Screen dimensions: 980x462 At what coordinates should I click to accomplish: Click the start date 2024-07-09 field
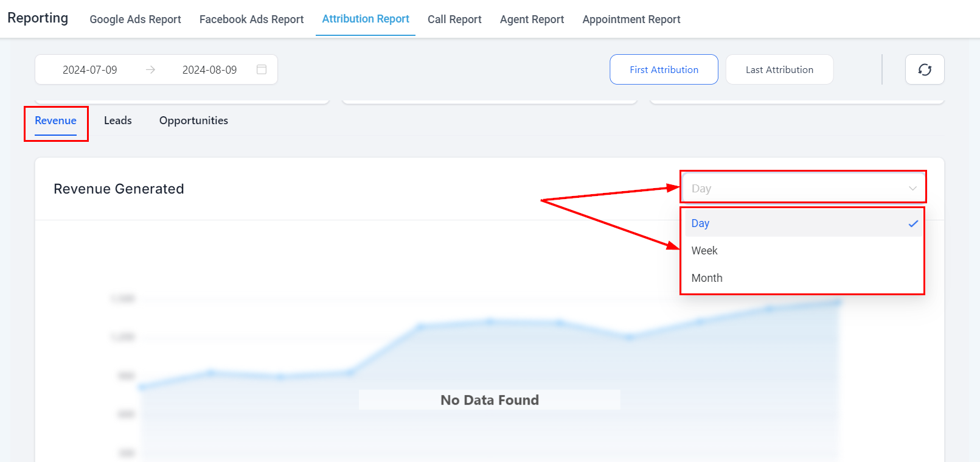pyautogui.click(x=90, y=70)
